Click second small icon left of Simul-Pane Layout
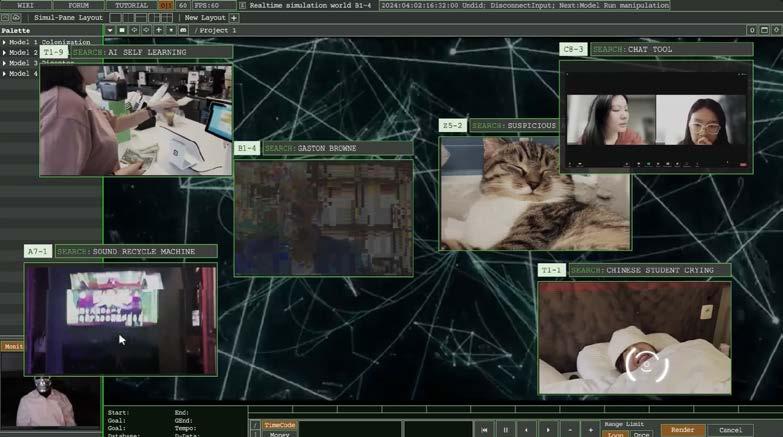This screenshot has height=437, width=783. (x=16, y=17)
